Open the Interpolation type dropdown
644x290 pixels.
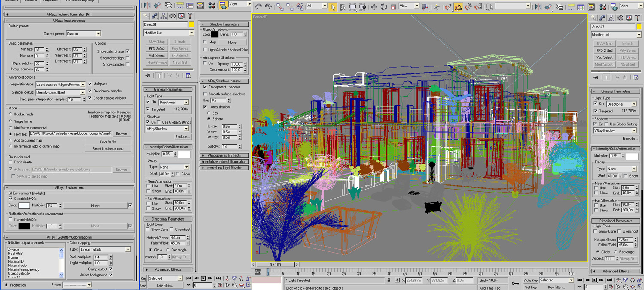point(61,85)
